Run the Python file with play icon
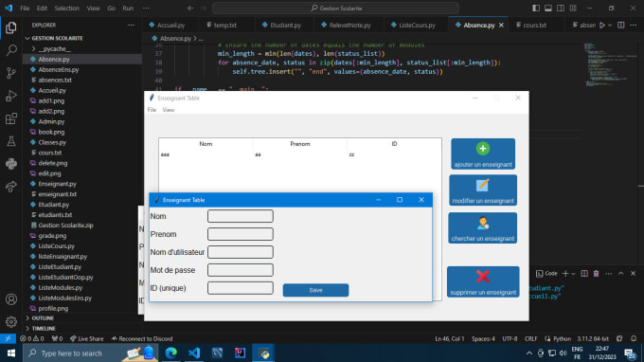This screenshot has width=644, height=362. tap(602, 25)
